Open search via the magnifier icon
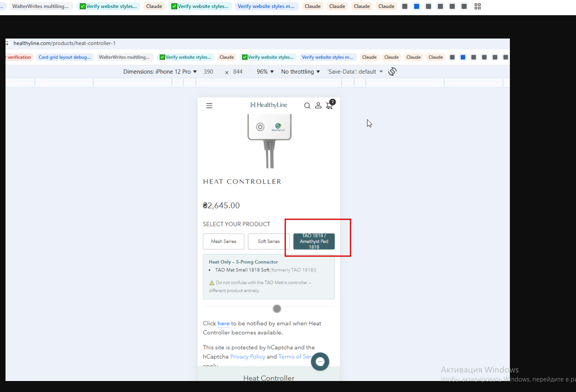 pyautogui.click(x=307, y=106)
